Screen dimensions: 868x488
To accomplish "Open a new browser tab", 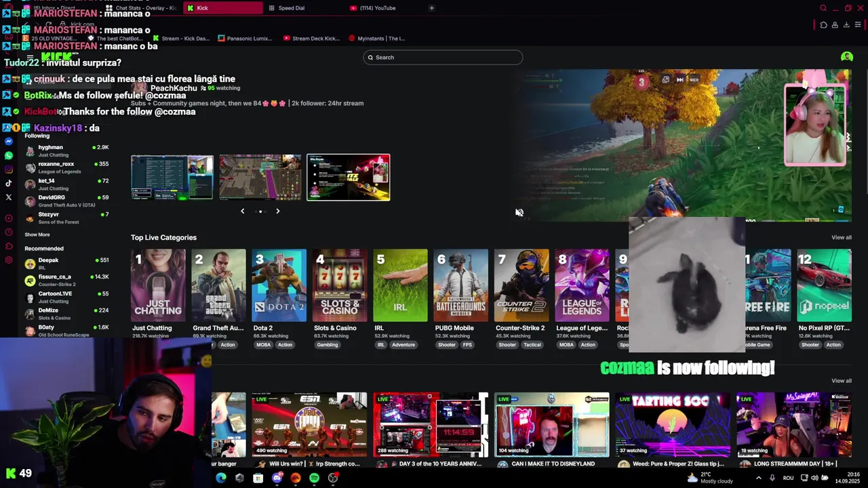I will [x=432, y=8].
